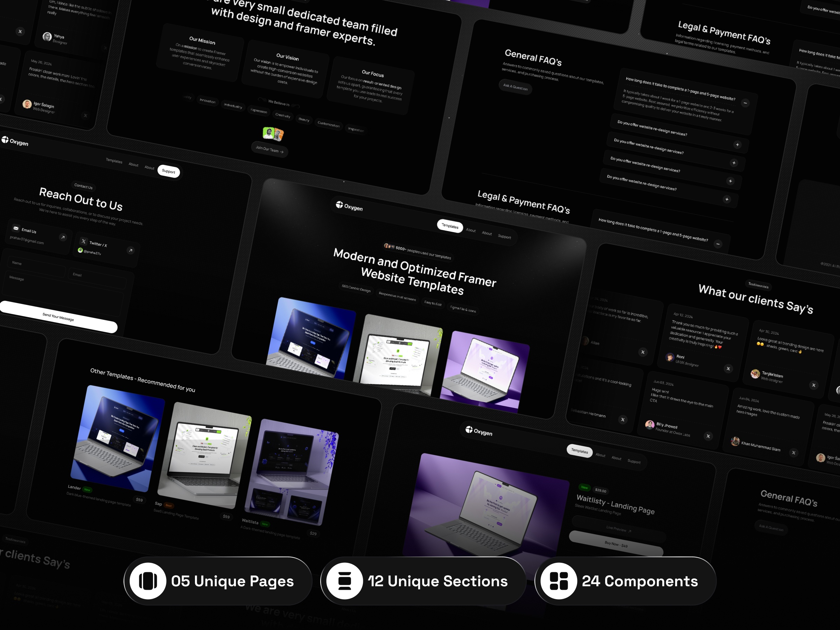The height and width of the screenshot is (630, 840).
Task: Dismiss Roni's testimonial with its X button
Action: pyautogui.click(x=728, y=369)
